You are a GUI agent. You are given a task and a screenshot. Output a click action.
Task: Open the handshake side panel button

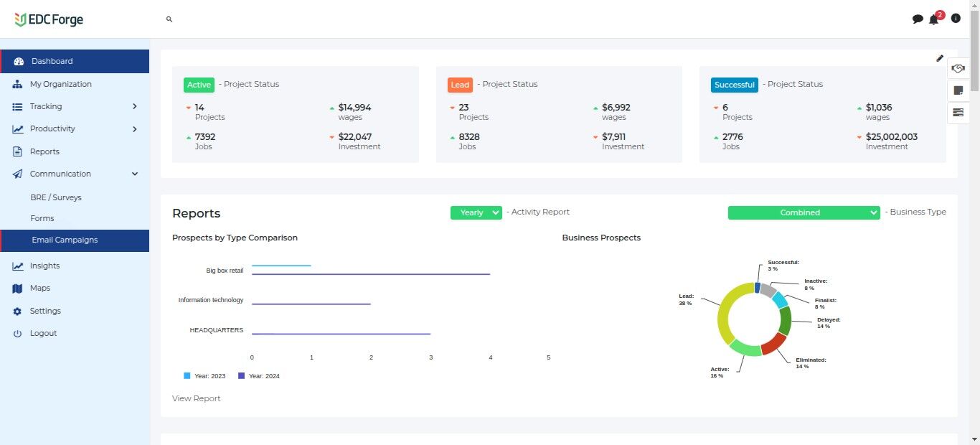point(958,68)
